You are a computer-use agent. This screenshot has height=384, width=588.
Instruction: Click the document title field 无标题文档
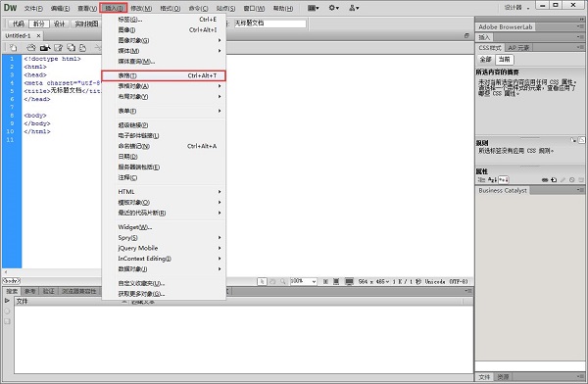tap(270, 24)
